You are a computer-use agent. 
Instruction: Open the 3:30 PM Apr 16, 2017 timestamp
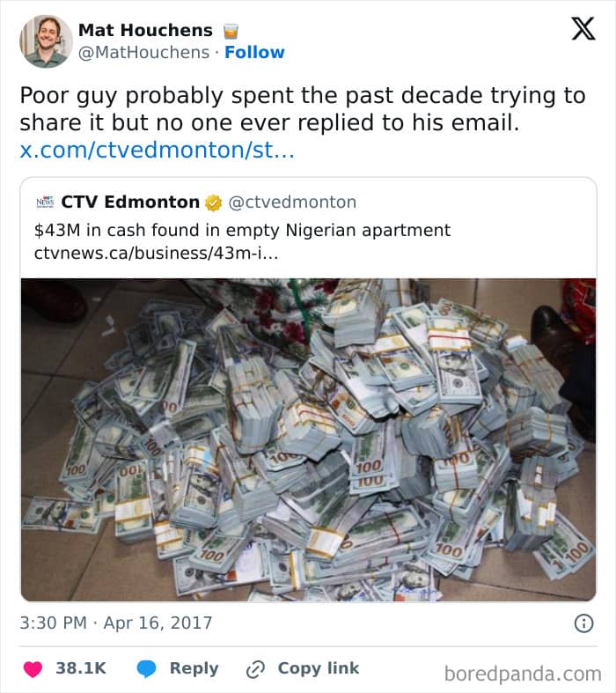(x=115, y=623)
